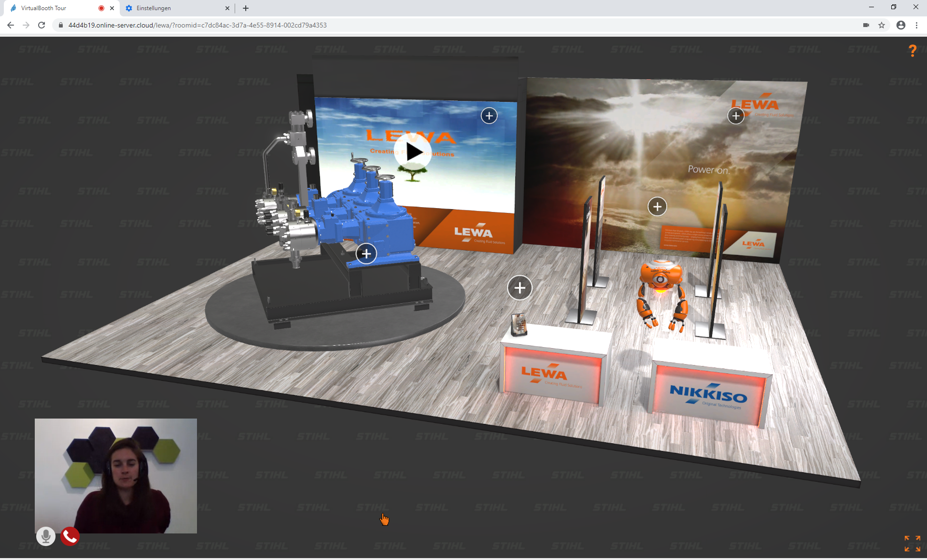Image resolution: width=927 pixels, height=560 pixels.
Task: Close the Einstellungen tab
Action: [227, 8]
